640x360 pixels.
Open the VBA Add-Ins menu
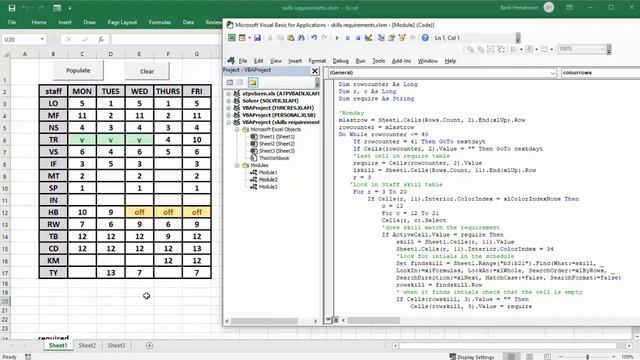401,61
